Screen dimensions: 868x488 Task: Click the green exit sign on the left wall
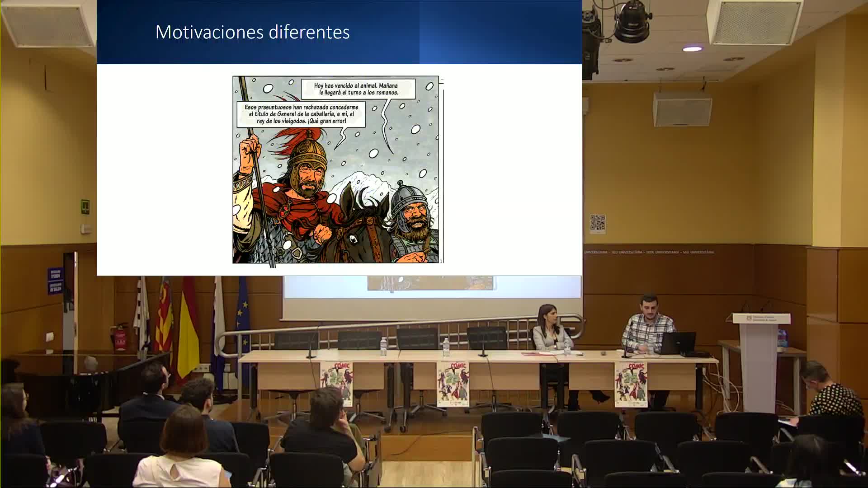[85, 206]
